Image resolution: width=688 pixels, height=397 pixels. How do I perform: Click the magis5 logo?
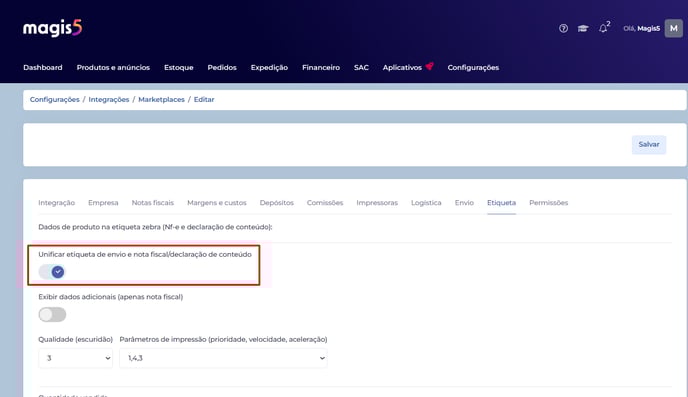53,28
